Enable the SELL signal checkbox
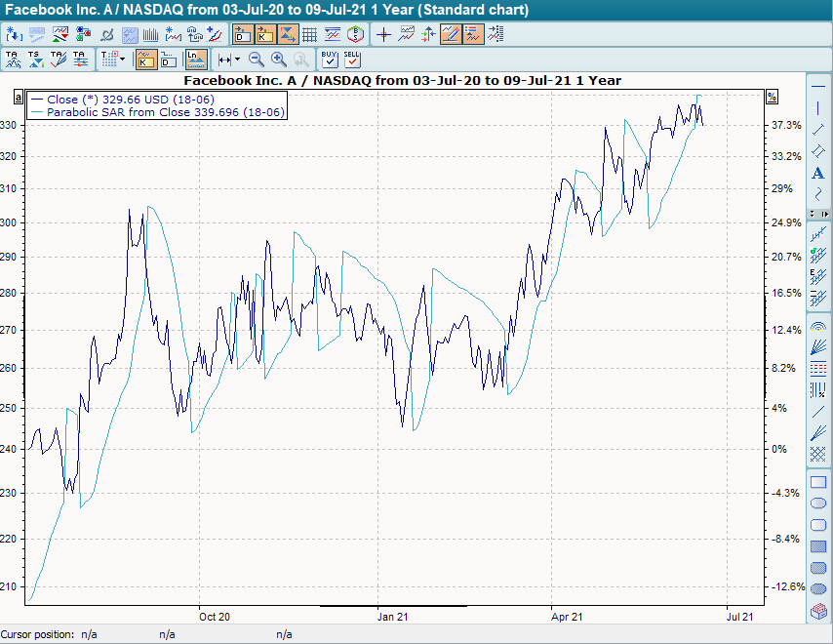 352,59
